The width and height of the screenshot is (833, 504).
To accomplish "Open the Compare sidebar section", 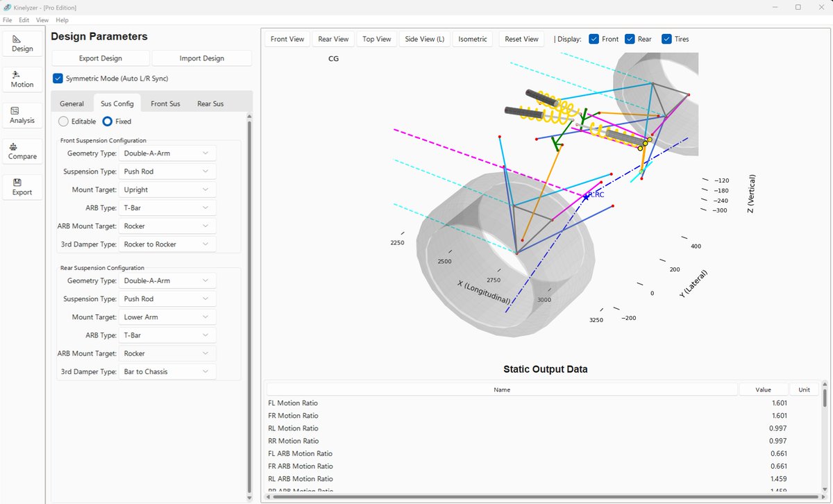I will (x=22, y=151).
